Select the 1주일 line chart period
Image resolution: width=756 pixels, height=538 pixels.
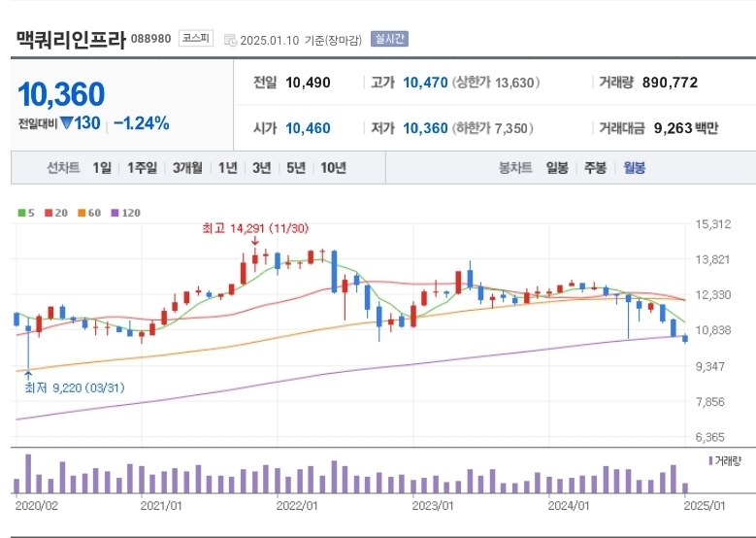click(x=143, y=168)
